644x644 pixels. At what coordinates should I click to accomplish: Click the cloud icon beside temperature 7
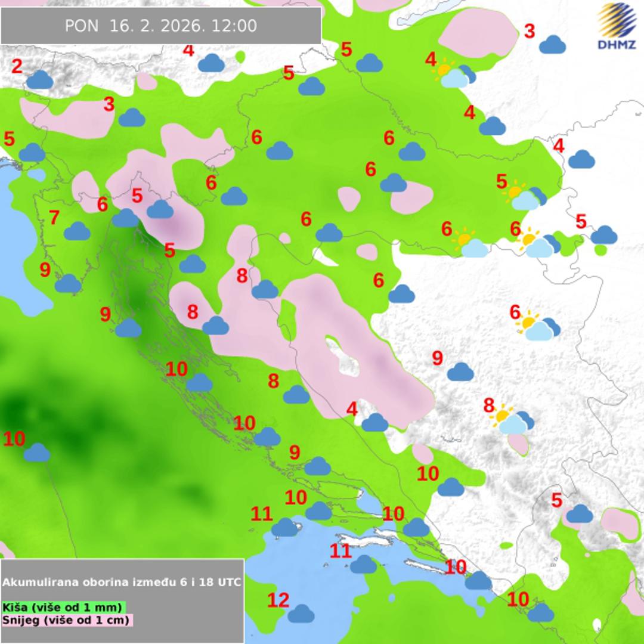tap(77, 231)
